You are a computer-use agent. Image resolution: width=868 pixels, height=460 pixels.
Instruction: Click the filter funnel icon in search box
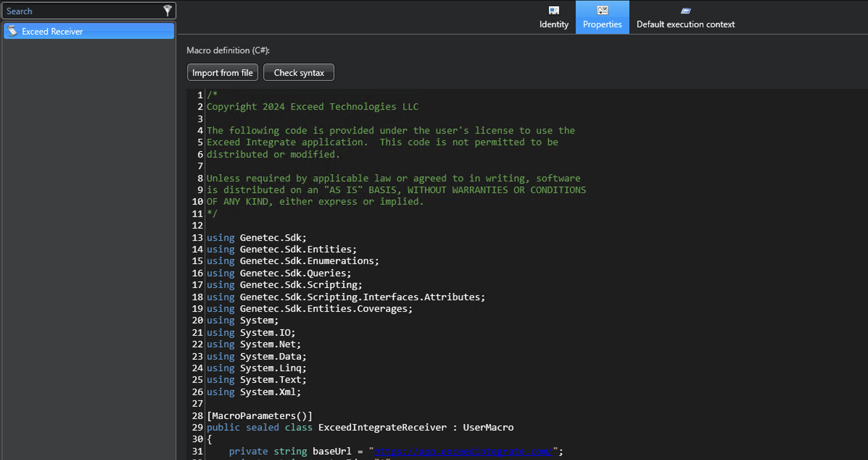click(167, 11)
